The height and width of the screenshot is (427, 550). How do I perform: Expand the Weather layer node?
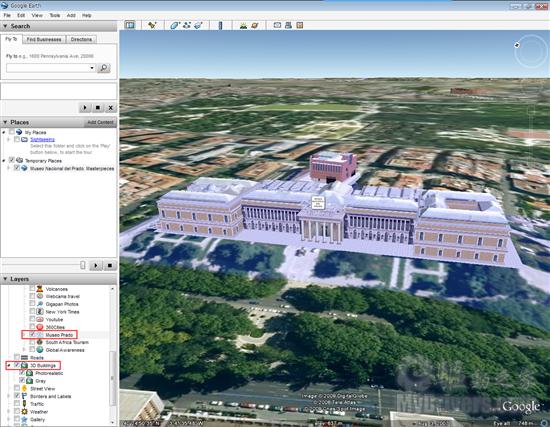point(8,412)
